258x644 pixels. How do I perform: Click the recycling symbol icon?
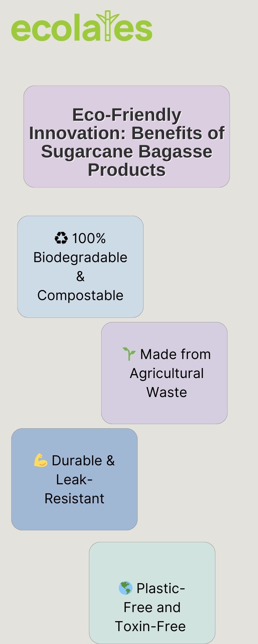coord(61,238)
